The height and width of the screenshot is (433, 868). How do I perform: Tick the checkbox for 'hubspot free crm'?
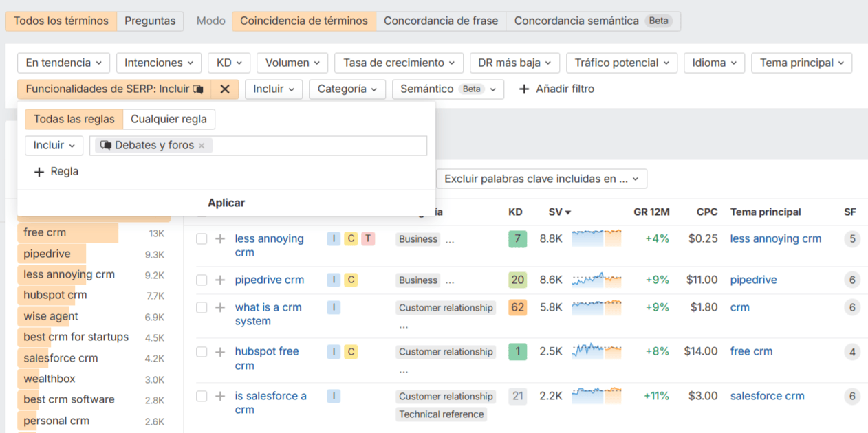[202, 352]
